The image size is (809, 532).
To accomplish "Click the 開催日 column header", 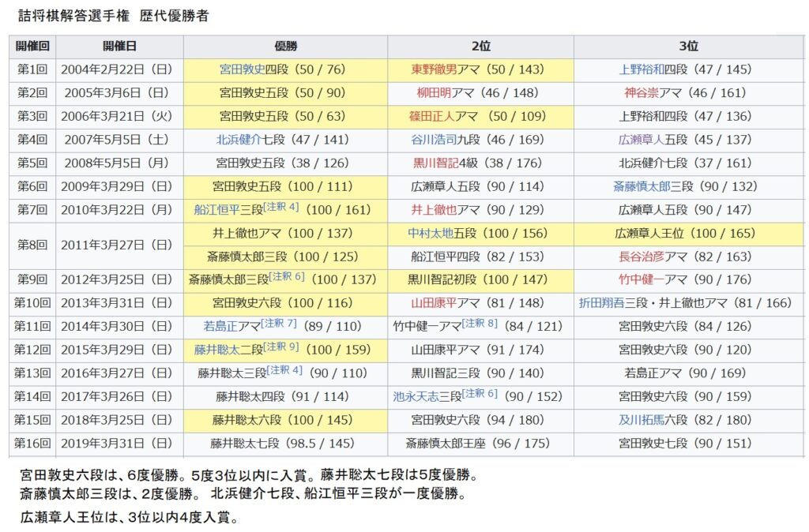I will click(119, 47).
